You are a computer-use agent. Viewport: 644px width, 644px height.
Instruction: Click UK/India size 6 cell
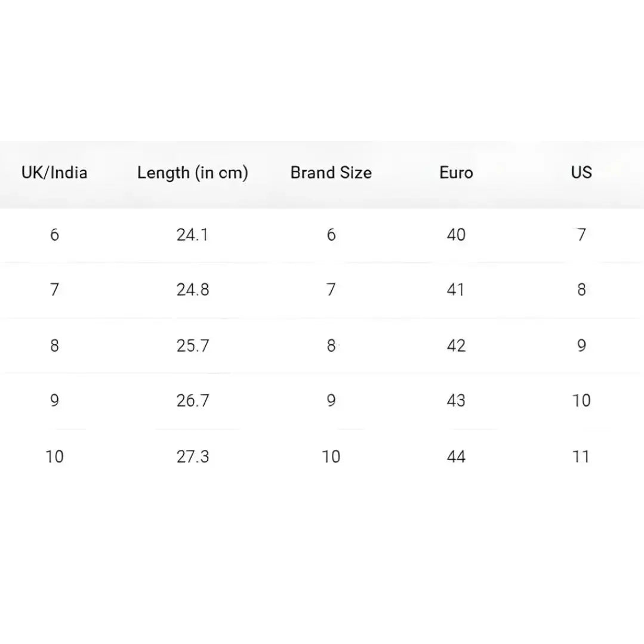pos(54,235)
